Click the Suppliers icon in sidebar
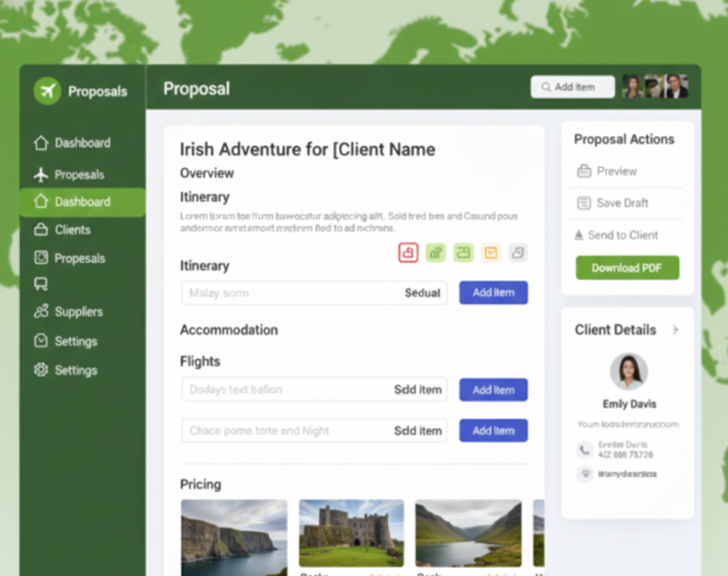This screenshot has height=576, width=728. pyautogui.click(x=41, y=311)
